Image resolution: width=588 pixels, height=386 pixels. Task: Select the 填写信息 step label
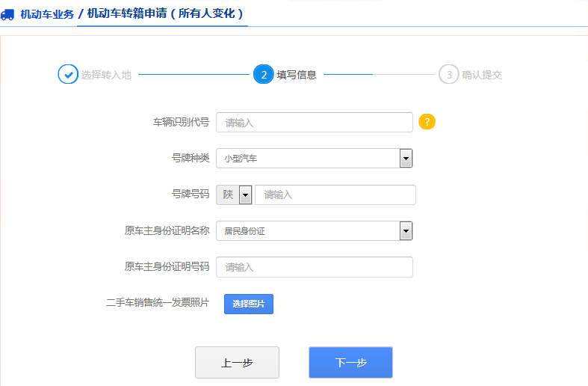[x=297, y=75]
